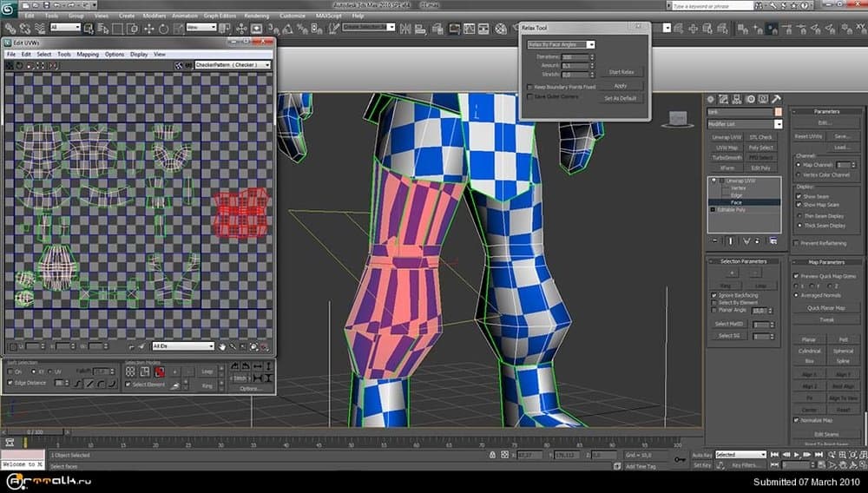Open Mapping menu in Edit UVWs
The image size is (868, 493).
(x=88, y=54)
